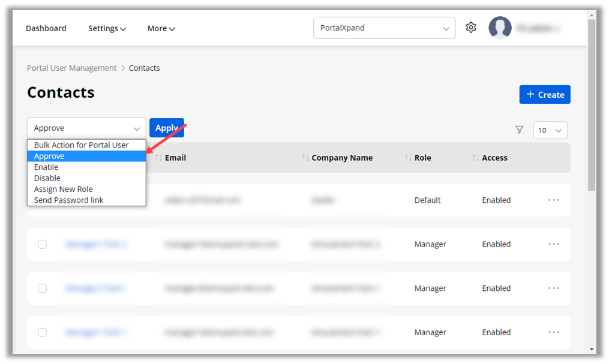Go to Portal User Management breadcrumb
The width and height of the screenshot is (609, 364).
(x=72, y=68)
